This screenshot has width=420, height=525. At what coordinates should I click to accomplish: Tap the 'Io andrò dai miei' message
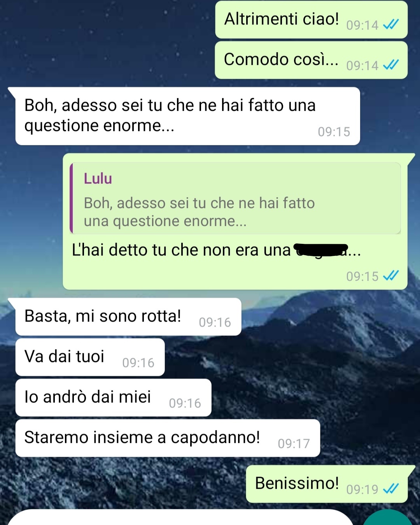(113, 397)
